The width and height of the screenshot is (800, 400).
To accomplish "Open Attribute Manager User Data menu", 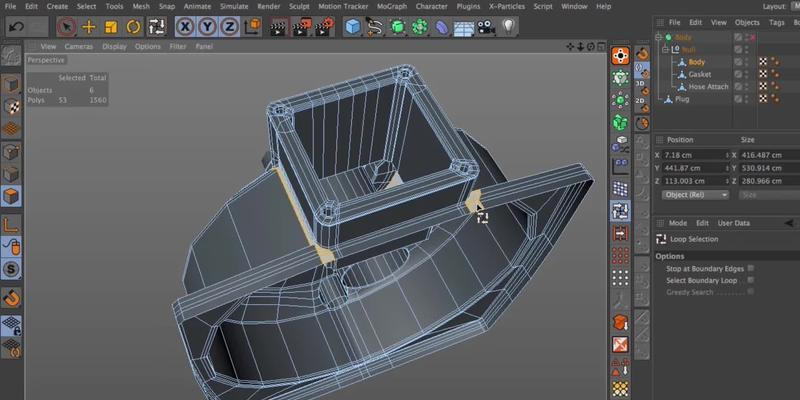I will click(x=734, y=223).
